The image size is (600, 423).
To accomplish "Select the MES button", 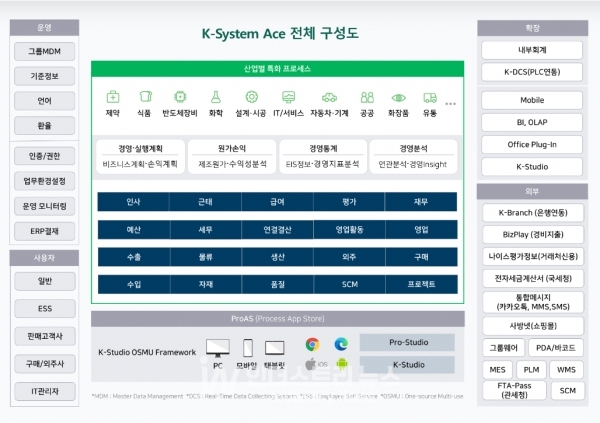I will (x=497, y=370).
